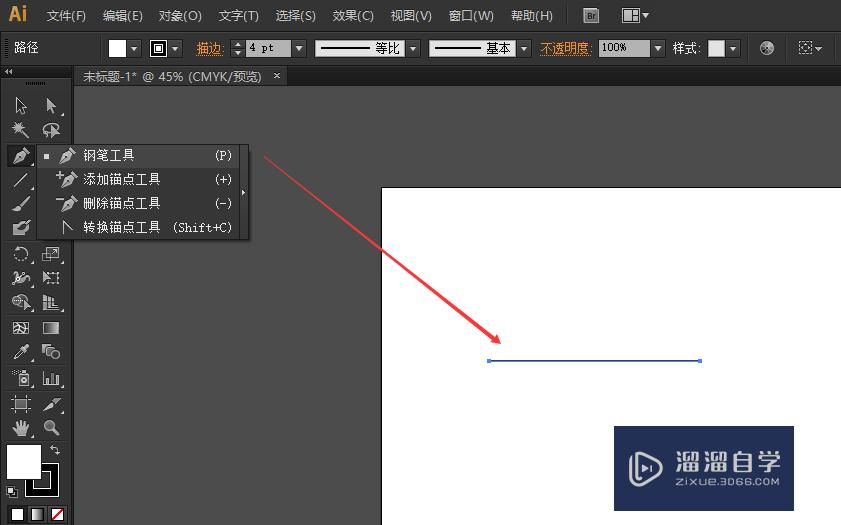Select the Free Transform tool

51,278
